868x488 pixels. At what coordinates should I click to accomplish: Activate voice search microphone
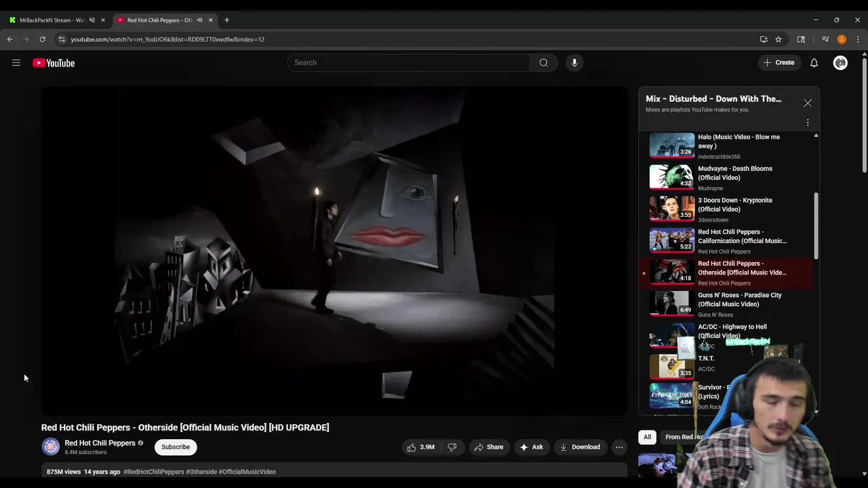click(x=574, y=62)
